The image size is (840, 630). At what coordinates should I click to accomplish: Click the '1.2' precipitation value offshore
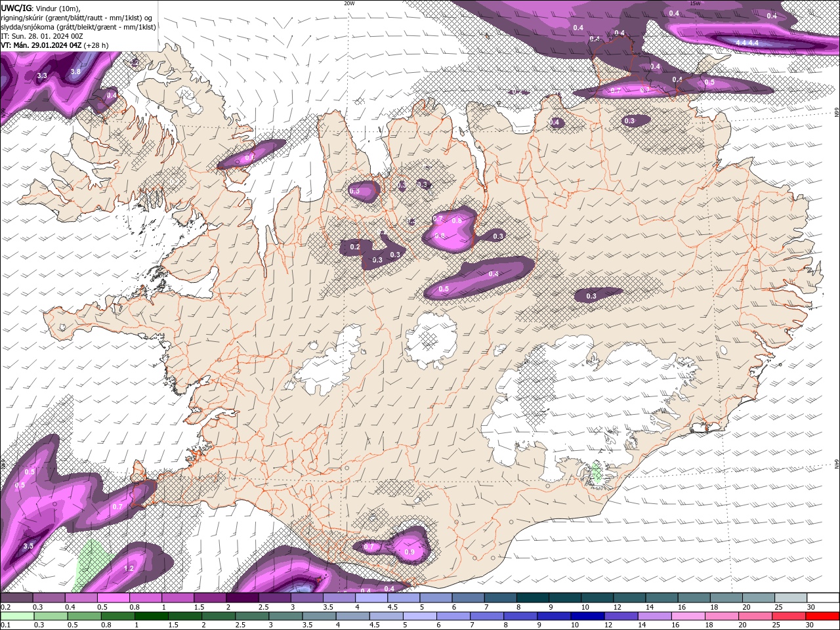[129, 568]
